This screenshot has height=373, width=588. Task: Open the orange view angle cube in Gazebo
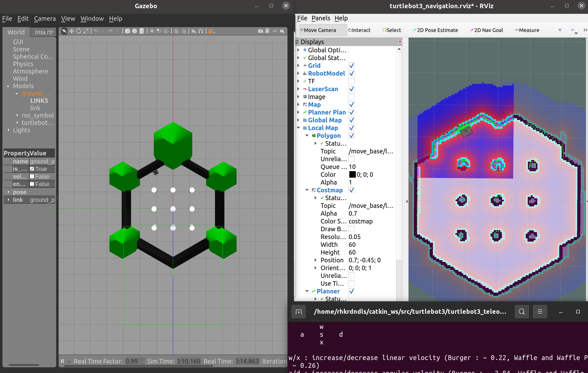(211, 31)
